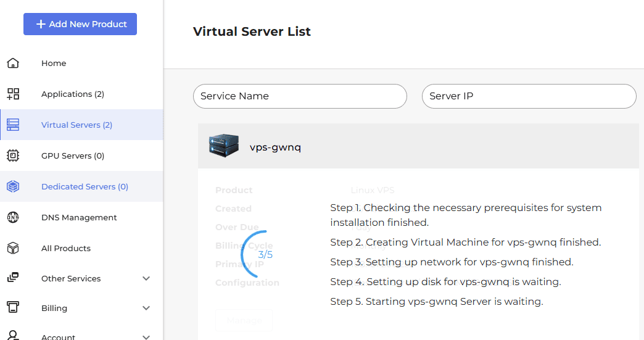Select Step 5 Starting Server line
The width and height of the screenshot is (644, 340).
click(437, 301)
